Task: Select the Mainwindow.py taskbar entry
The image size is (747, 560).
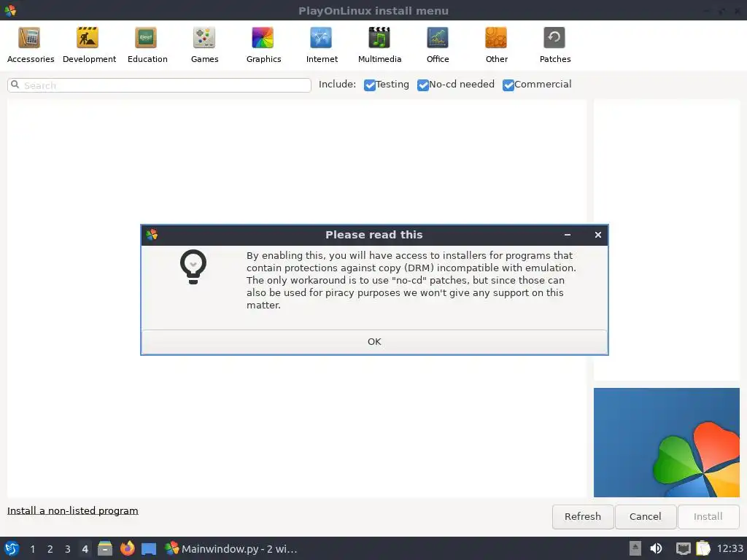Action: (x=231, y=549)
